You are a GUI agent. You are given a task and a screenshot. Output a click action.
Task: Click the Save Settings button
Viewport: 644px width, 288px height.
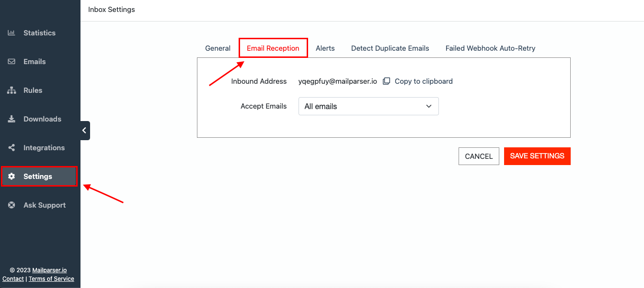pyautogui.click(x=537, y=156)
